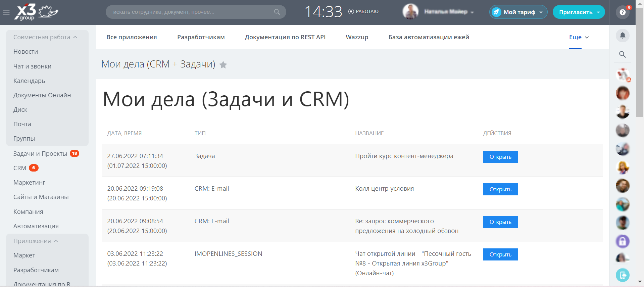Screen dimensions: 644x287
Task: Open the notifications bell icon
Action: [623, 36]
